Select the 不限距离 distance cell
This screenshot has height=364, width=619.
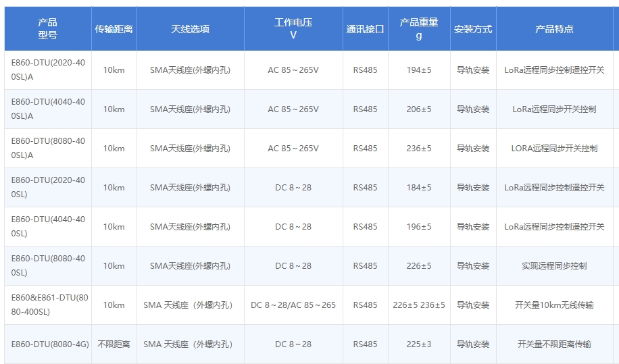(x=114, y=344)
